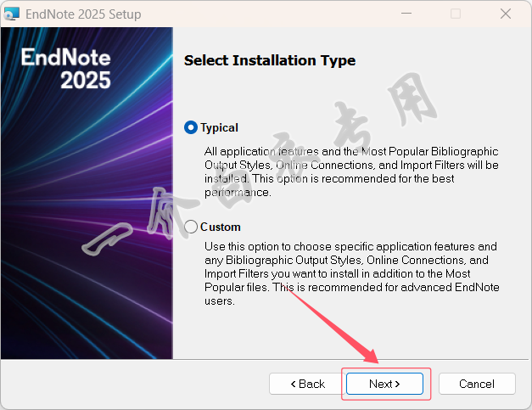This screenshot has height=410, width=532.
Task: Click the right chevron on Next button
Action: coord(397,385)
